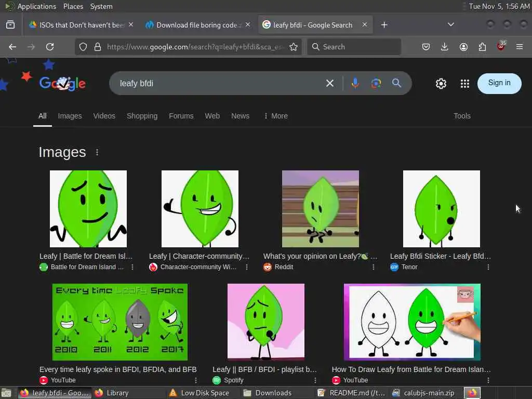Switch to Library window in taskbar
The width and height of the screenshot is (532, 399).
112,393
